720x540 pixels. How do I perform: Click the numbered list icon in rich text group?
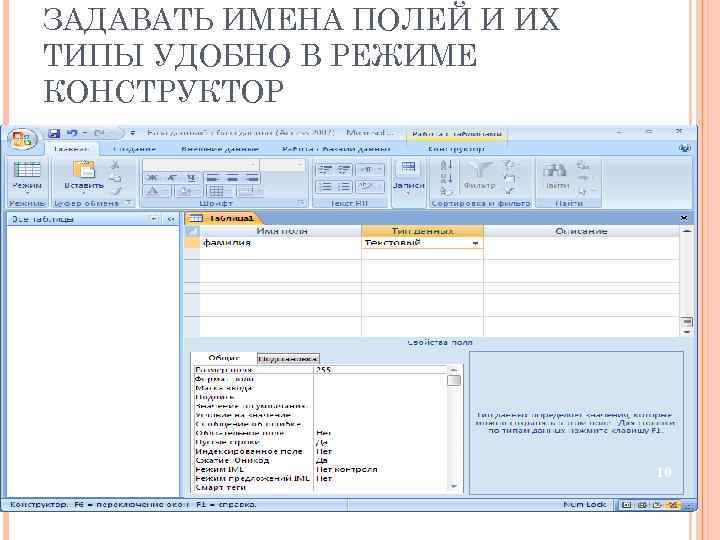(x=326, y=187)
